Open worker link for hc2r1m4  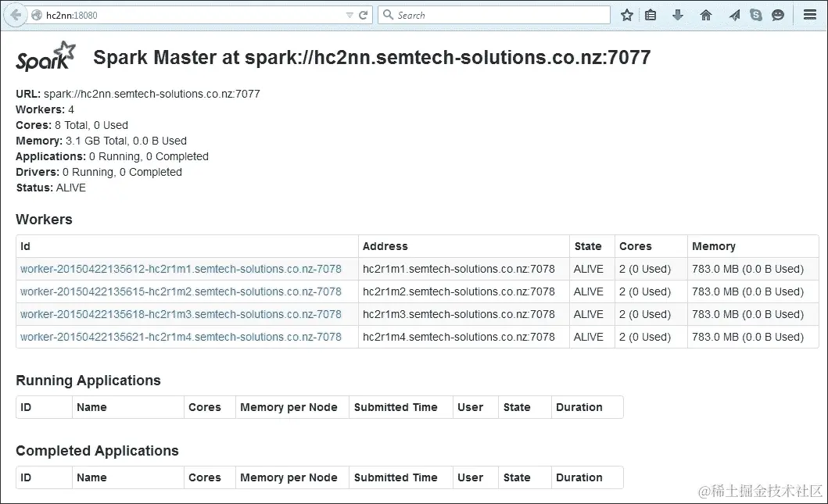pyautogui.click(x=181, y=338)
